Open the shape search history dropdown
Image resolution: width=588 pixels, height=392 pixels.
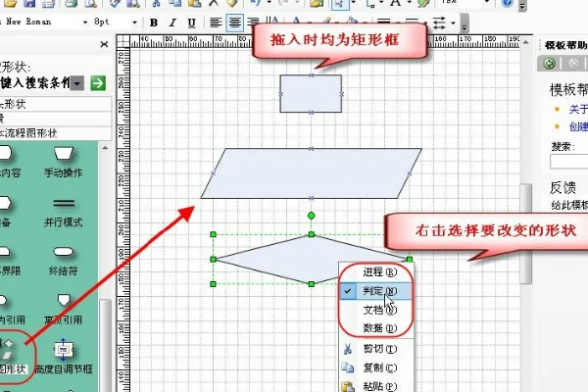coord(77,83)
